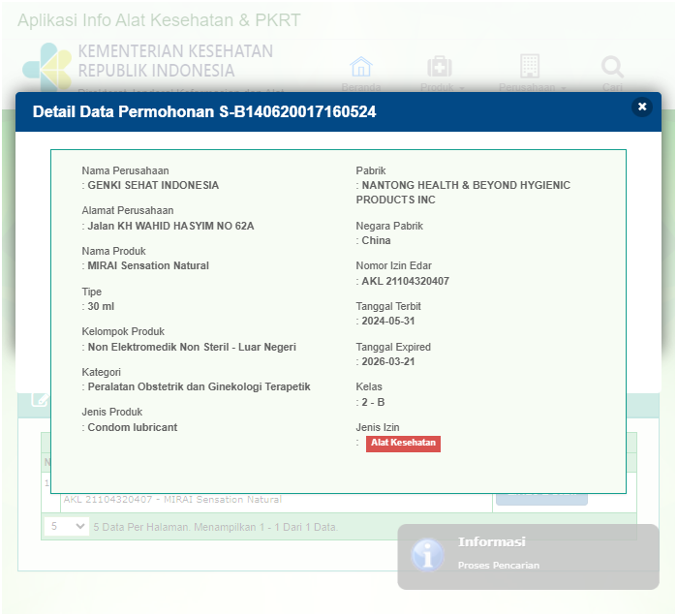Click the product name MIRAI Sensation Natural
The height and width of the screenshot is (616, 677).
click(148, 265)
